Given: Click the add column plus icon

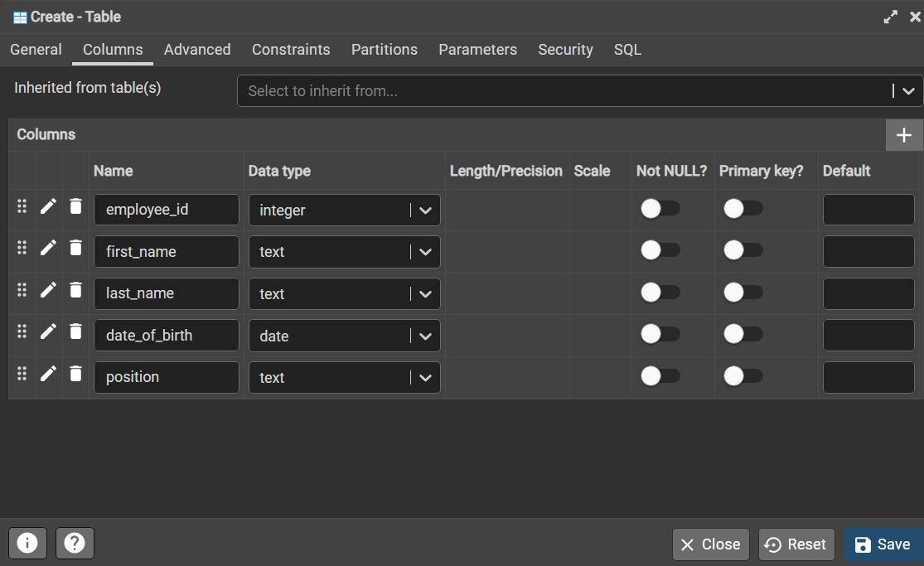Looking at the screenshot, I should [x=904, y=135].
